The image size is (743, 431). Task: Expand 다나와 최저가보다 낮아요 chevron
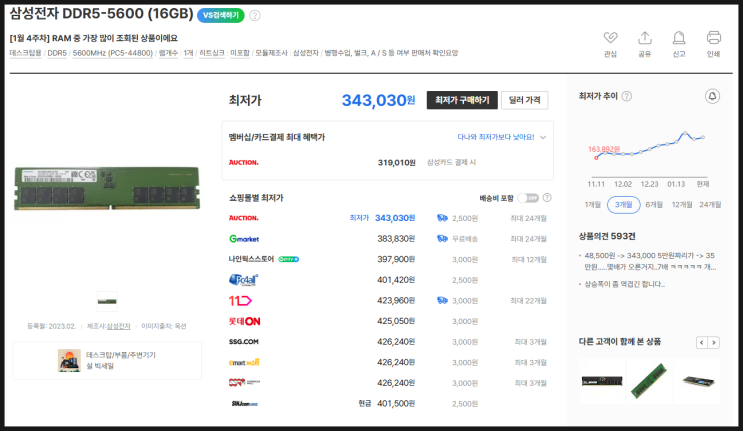[543, 137]
